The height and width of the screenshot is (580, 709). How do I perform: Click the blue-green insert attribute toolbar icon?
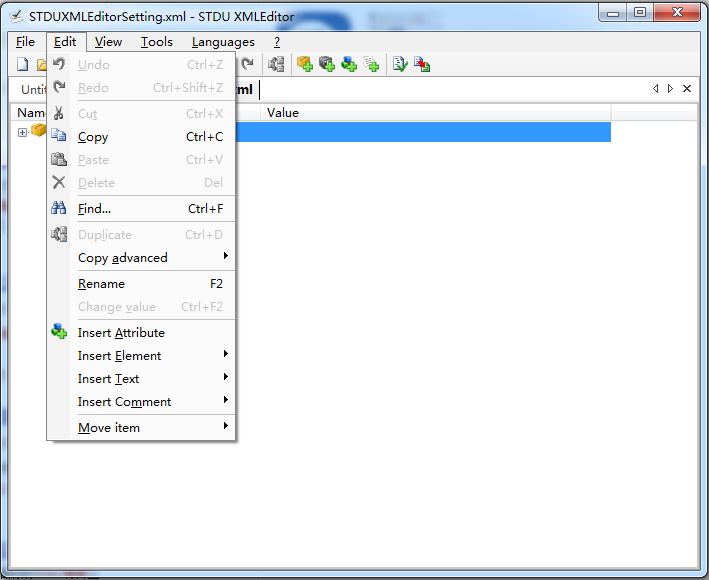tap(349, 64)
